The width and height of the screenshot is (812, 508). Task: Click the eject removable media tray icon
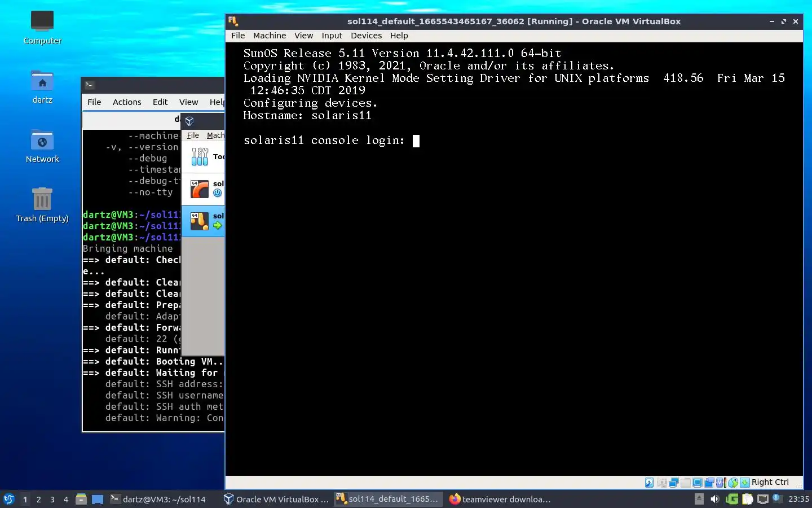pyautogui.click(x=699, y=499)
